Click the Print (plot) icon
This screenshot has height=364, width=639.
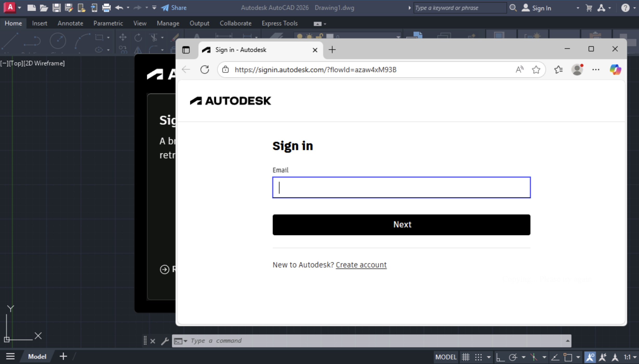(x=106, y=8)
